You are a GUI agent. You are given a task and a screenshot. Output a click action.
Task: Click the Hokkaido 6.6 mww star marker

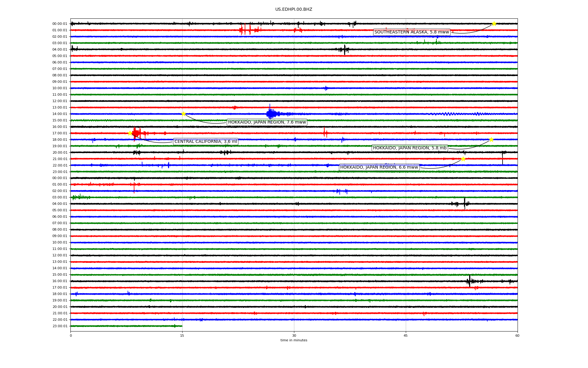pos(463,159)
